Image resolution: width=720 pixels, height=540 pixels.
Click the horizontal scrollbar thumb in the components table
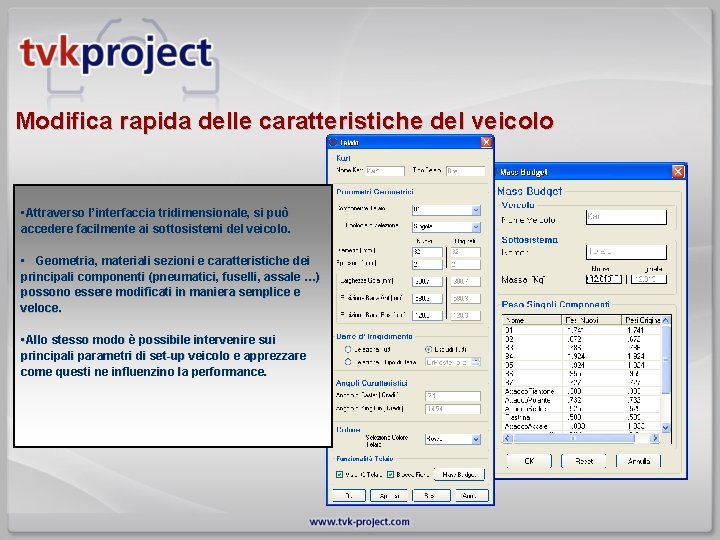pyautogui.click(x=574, y=438)
